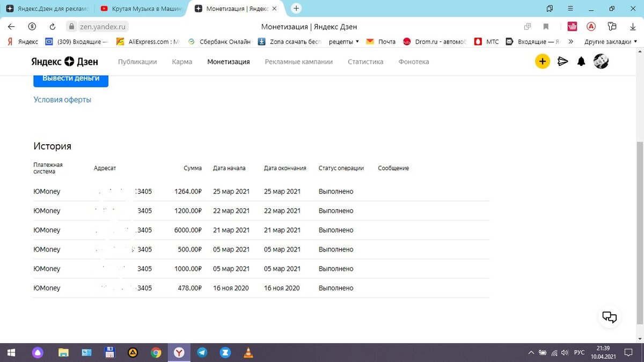The width and height of the screenshot is (644, 362).
Task: Click the 478.00₽ amount cell
Action: click(190, 288)
